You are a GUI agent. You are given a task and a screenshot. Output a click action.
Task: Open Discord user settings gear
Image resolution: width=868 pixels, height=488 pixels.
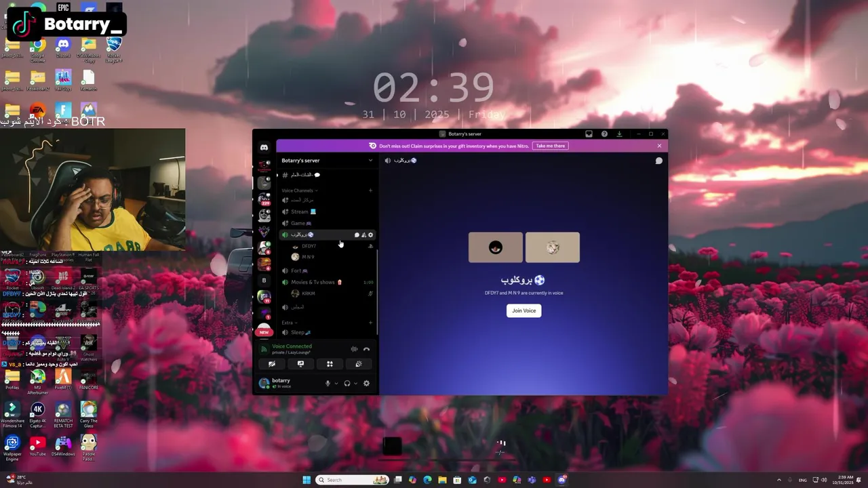pos(366,383)
